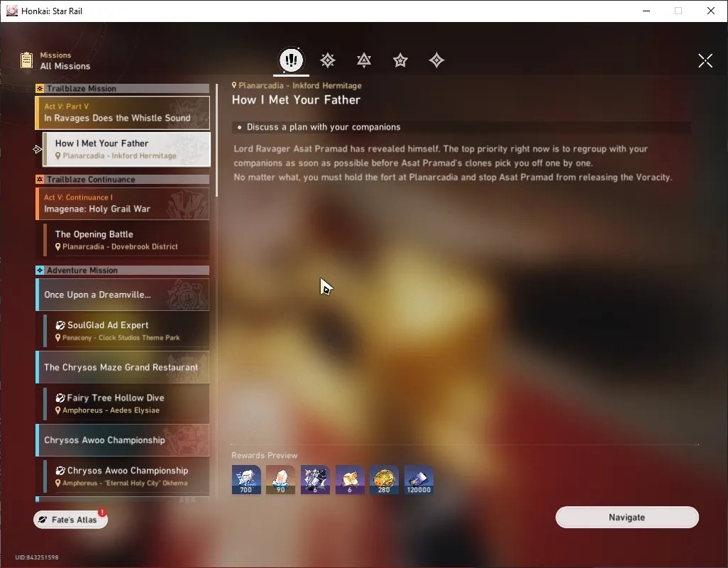Click tracking marker beside How I Met Your Father
The width and height of the screenshot is (728, 568).
pyautogui.click(x=38, y=149)
